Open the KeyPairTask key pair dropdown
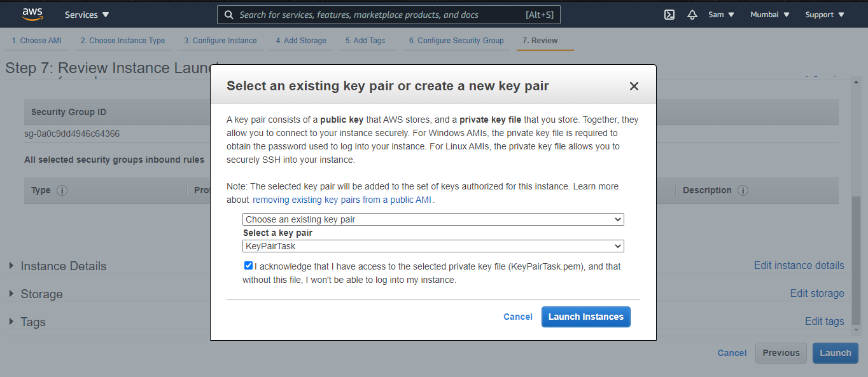 click(433, 246)
